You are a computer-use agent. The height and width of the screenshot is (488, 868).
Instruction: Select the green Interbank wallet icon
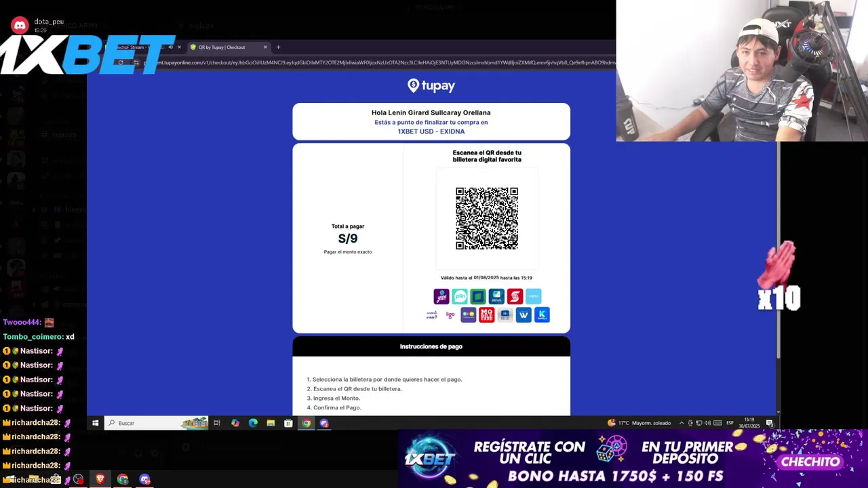click(478, 296)
